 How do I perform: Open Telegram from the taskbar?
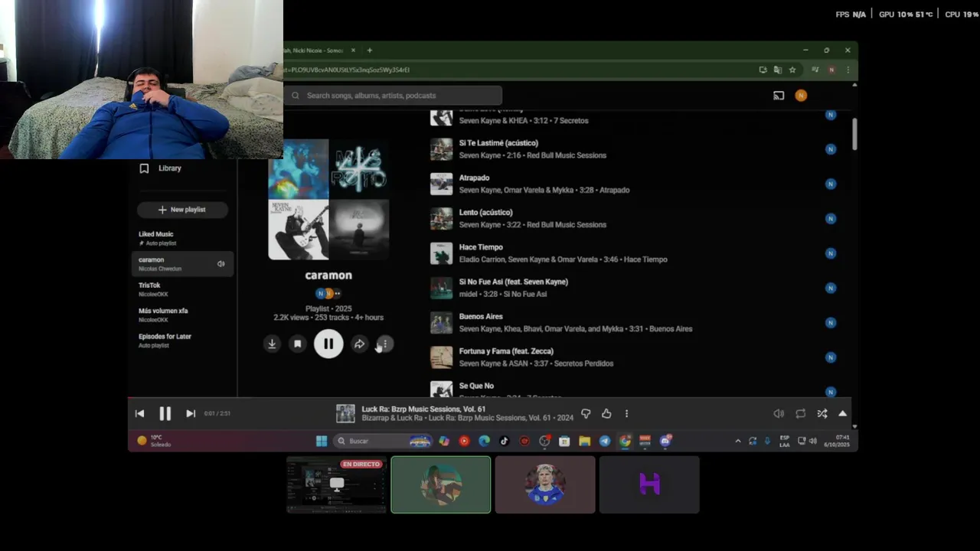[x=605, y=441]
